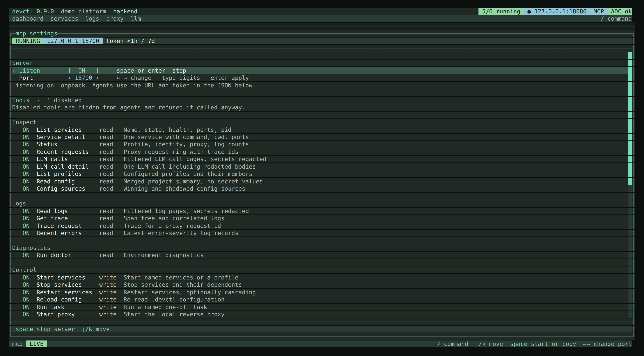Click the 127.0.0.1:18080 proxy indicator
The image size is (644, 356).
click(557, 12)
